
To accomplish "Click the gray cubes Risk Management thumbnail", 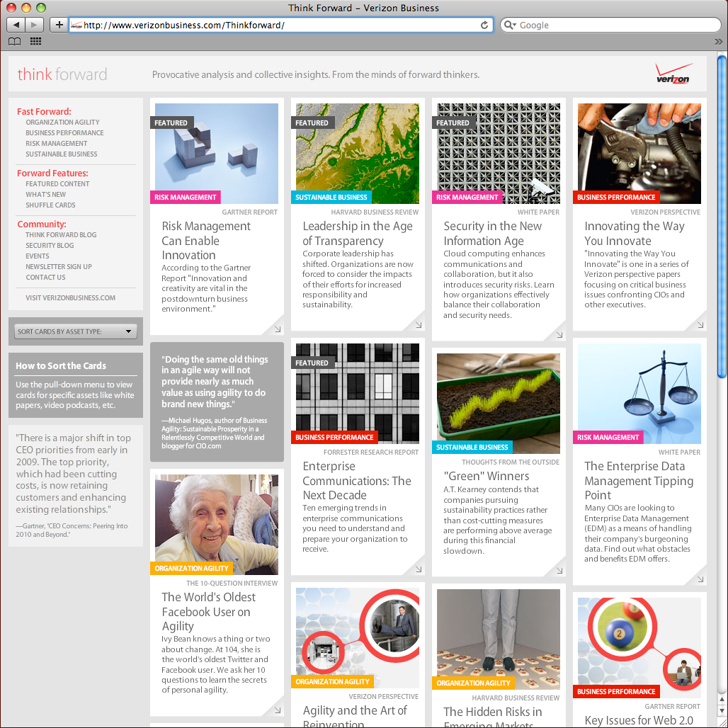I will pos(217,153).
